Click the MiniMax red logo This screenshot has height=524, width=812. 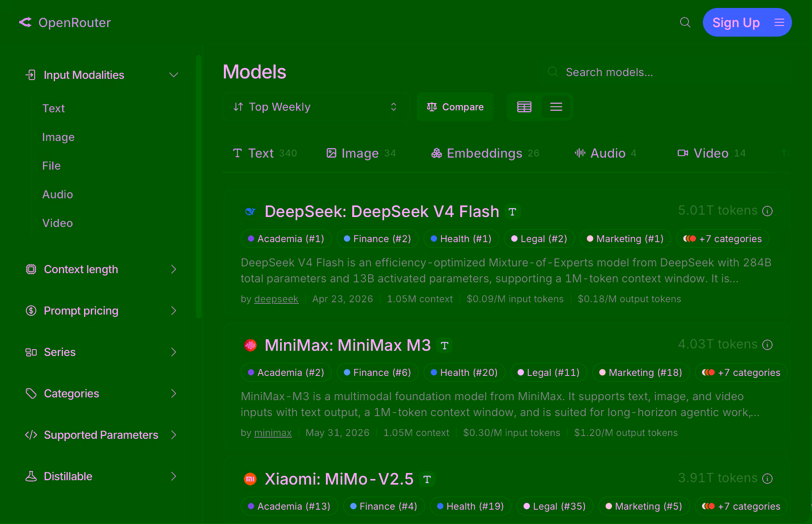(250, 345)
